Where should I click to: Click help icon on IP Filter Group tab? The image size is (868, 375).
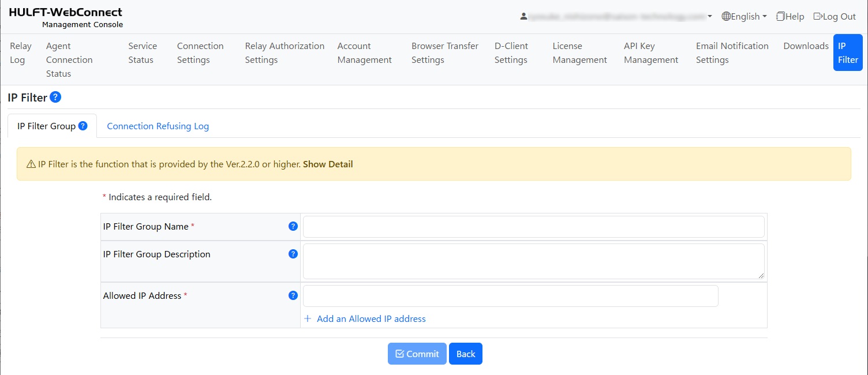click(83, 126)
